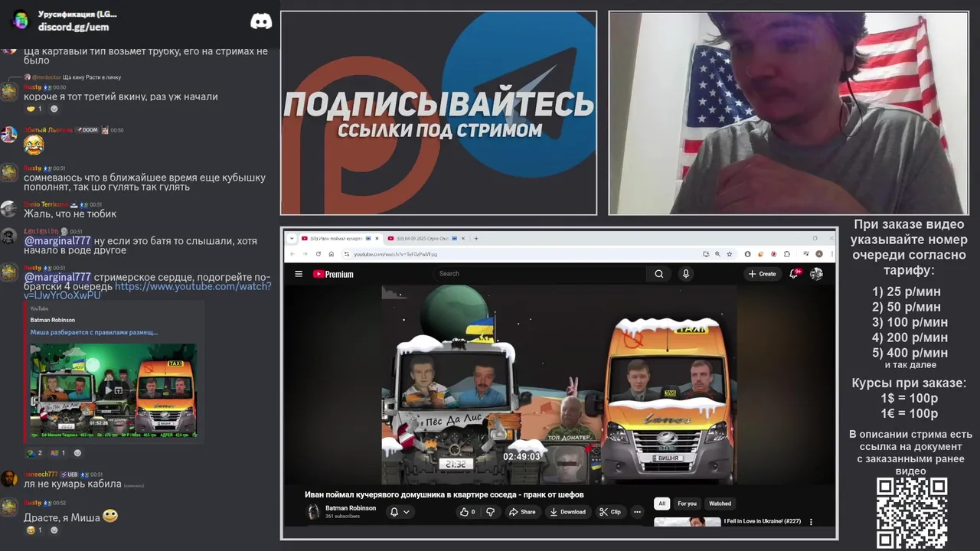
Task: Activate voice search microphone icon
Action: [x=686, y=274]
